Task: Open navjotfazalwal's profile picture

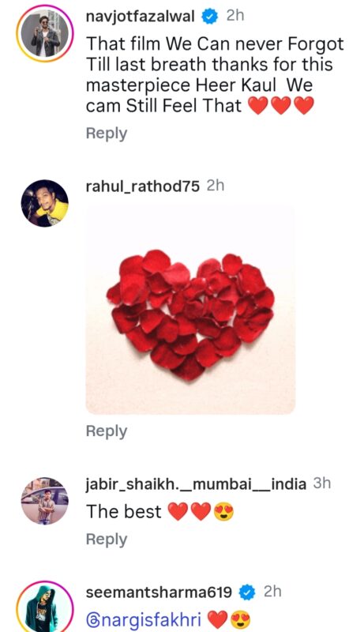Action: pyautogui.click(x=45, y=34)
